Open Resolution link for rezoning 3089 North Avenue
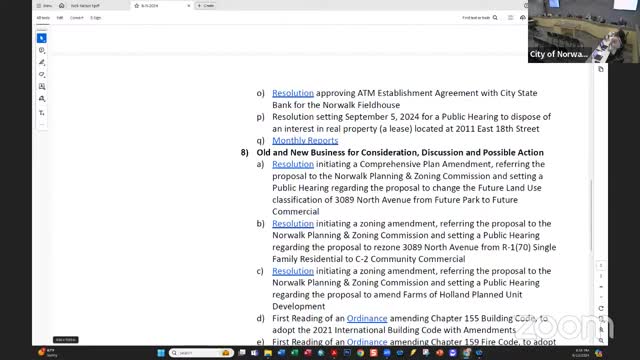This screenshot has width=640, height=360. pos(293,224)
